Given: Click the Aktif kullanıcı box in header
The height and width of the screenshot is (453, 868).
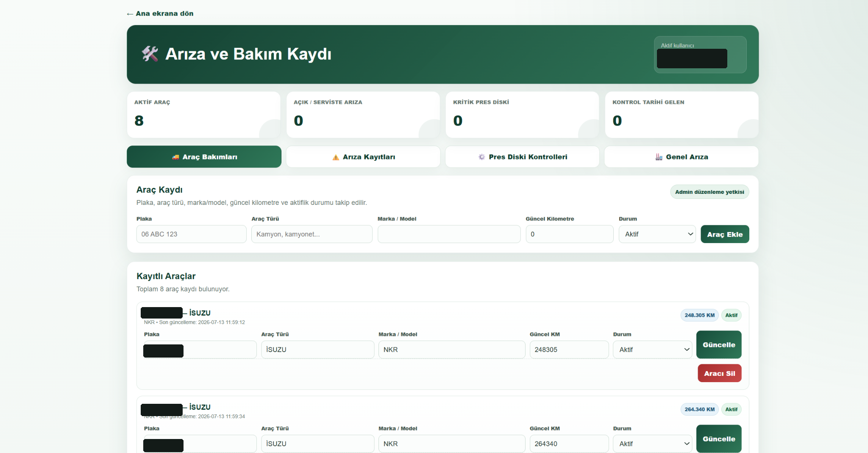Looking at the screenshot, I should pos(700,55).
